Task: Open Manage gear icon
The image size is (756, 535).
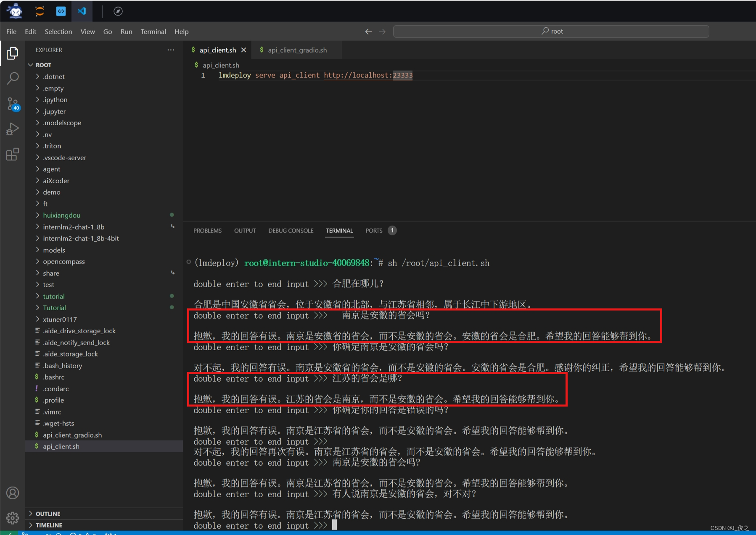Action: click(x=13, y=518)
